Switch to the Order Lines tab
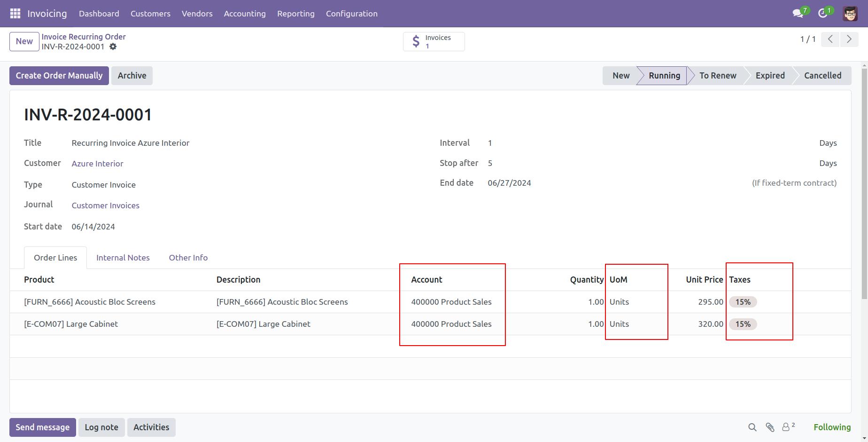 point(55,258)
